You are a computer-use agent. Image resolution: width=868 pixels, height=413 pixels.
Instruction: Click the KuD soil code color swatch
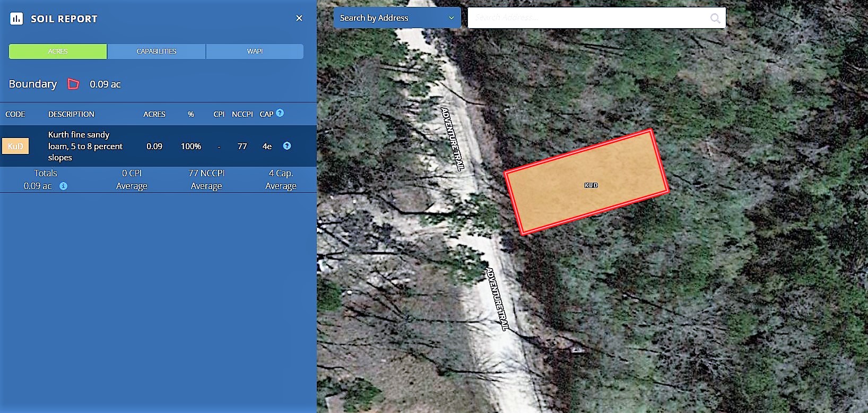(15, 147)
